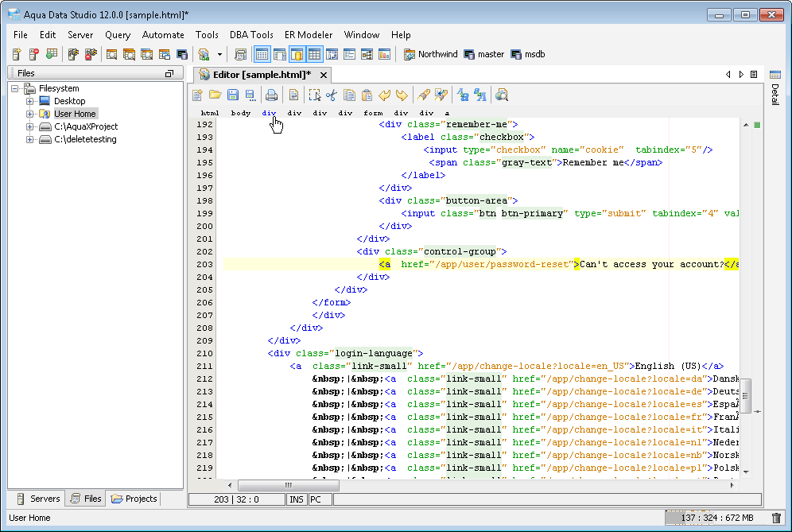Click the Find magnifier icon in editor toolbar

pyautogui.click(x=502, y=95)
